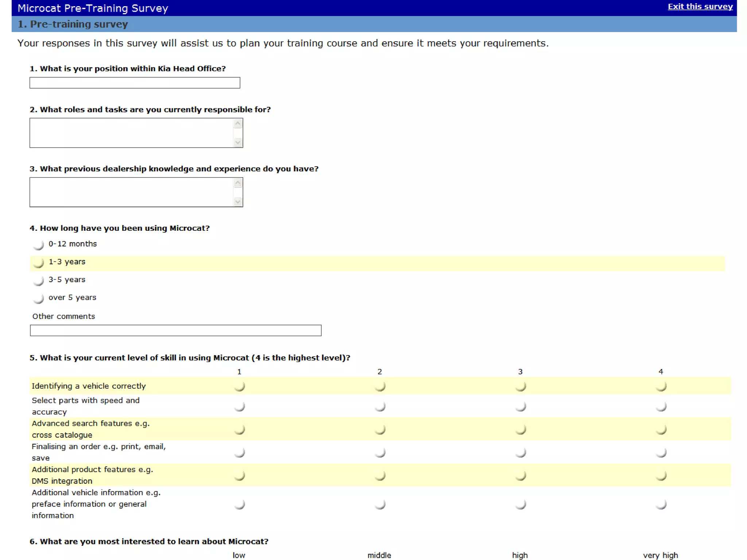Rate Finalising an order as 4
This screenshot has height=560, width=747.
[x=661, y=452]
